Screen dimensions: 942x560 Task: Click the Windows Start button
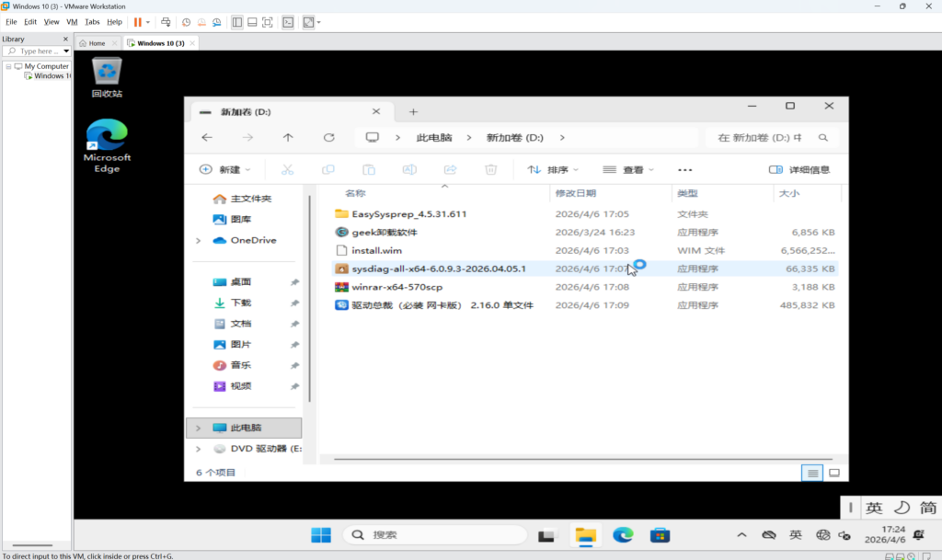321,535
